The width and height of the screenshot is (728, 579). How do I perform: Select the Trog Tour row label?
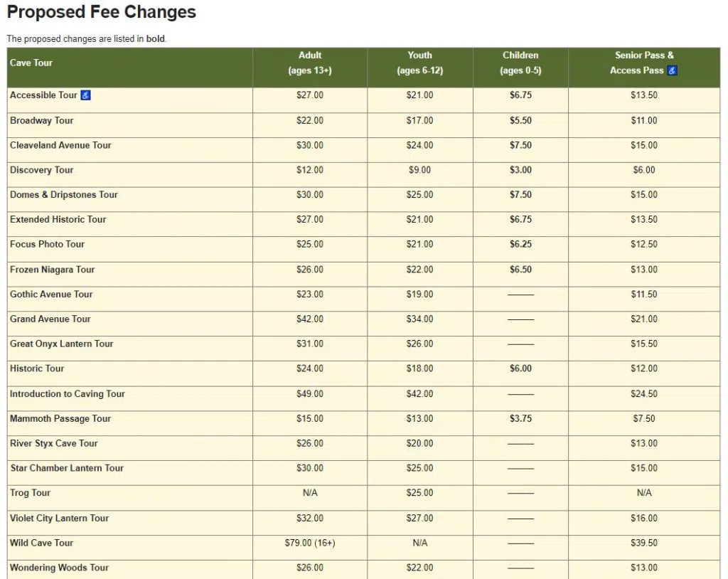[30, 492]
